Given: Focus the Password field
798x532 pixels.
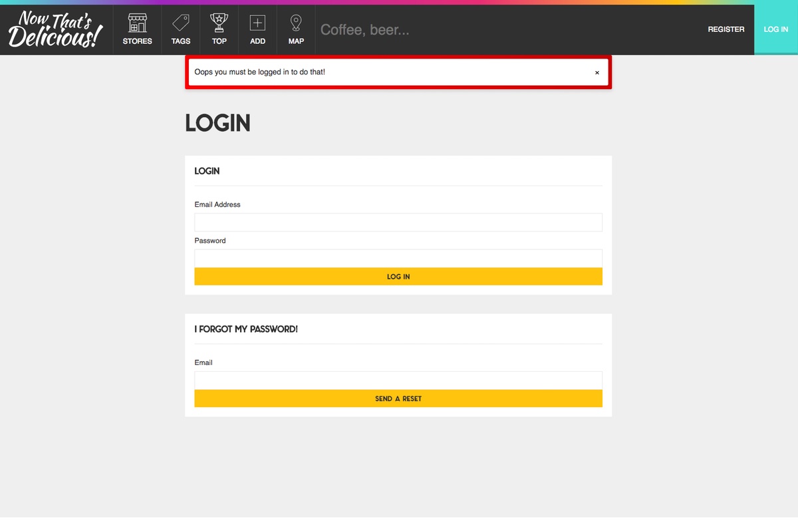Looking at the screenshot, I should (x=398, y=258).
